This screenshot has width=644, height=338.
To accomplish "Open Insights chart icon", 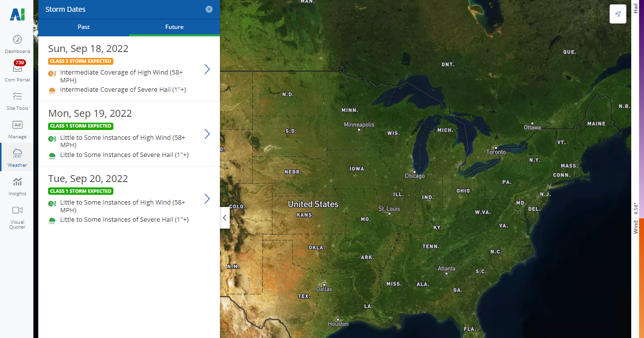I will point(17,182).
